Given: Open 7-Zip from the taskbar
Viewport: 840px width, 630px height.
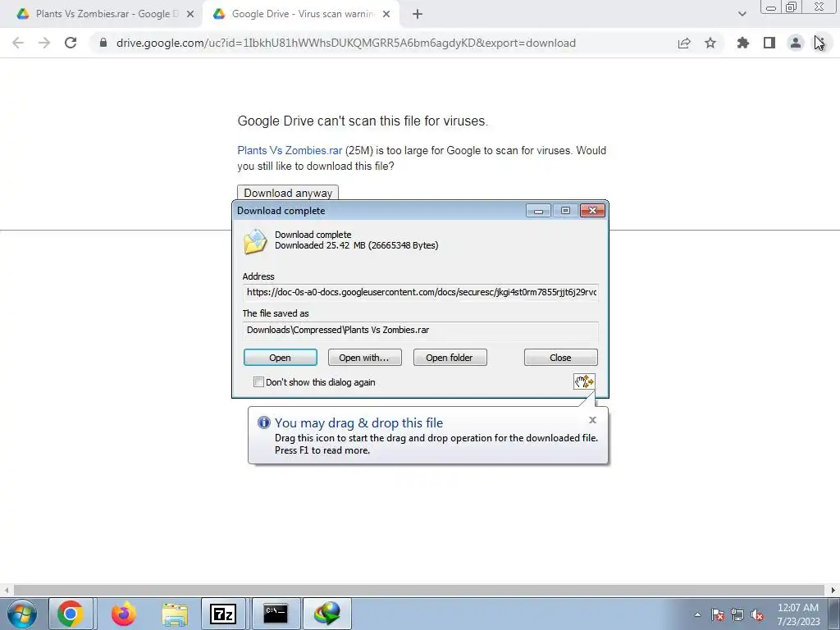Looking at the screenshot, I should [x=223, y=614].
